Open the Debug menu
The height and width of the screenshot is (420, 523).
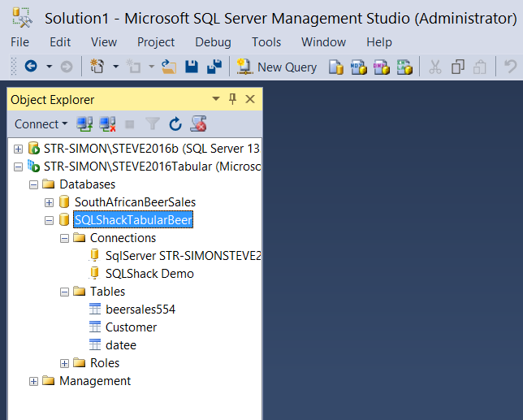point(213,42)
